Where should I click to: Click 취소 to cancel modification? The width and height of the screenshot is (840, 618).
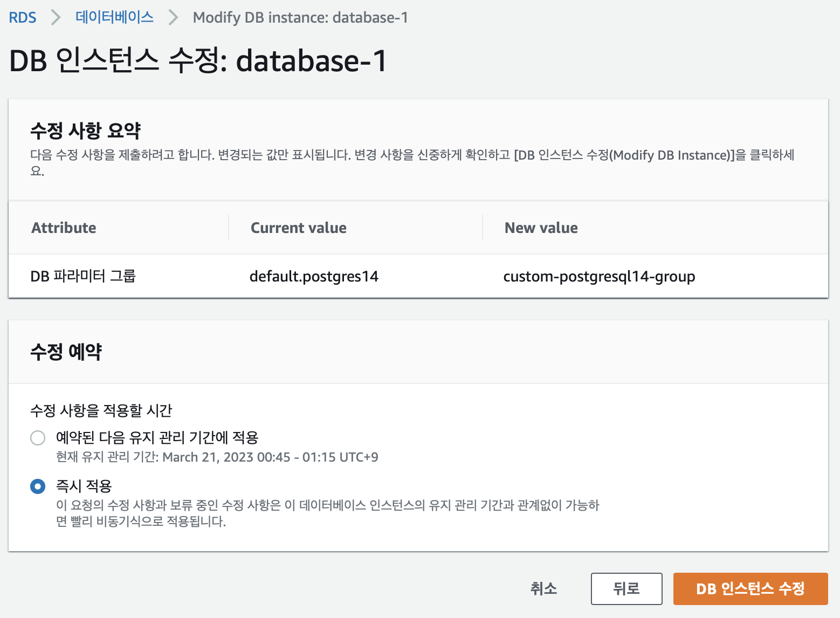pos(543,588)
